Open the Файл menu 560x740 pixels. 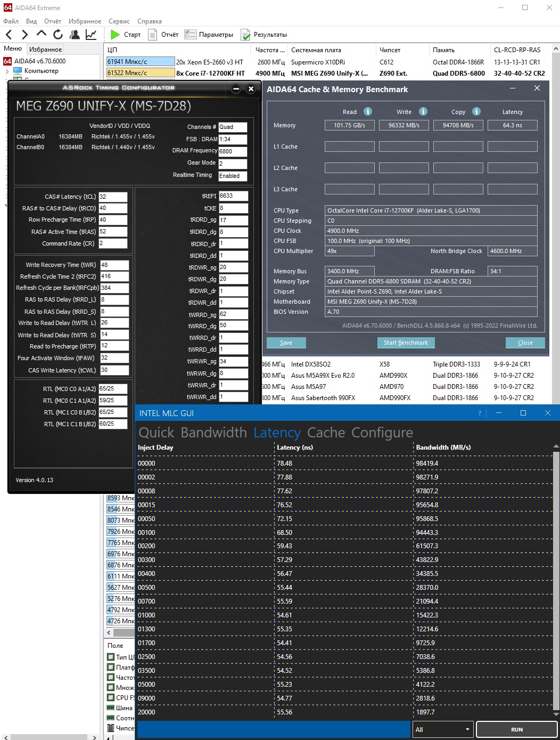[11, 21]
